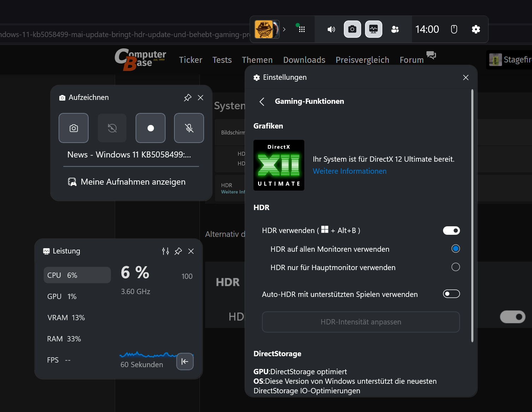The image size is (532, 412).
Task: Collapse the 60 Sekunden performance graph
Action: click(185, 362)
